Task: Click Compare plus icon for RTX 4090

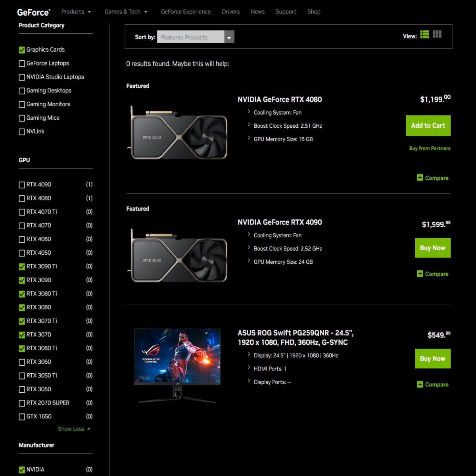Action: [x=420, y=274]
